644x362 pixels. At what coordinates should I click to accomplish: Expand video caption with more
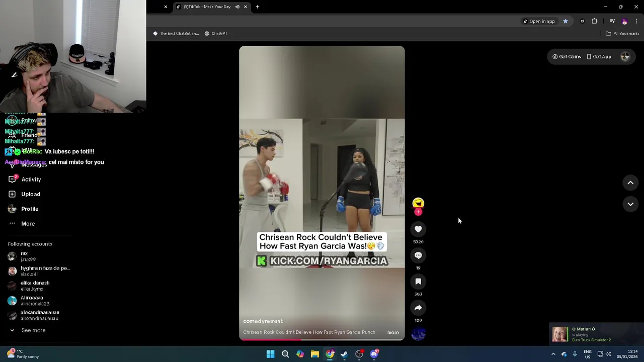393,332
